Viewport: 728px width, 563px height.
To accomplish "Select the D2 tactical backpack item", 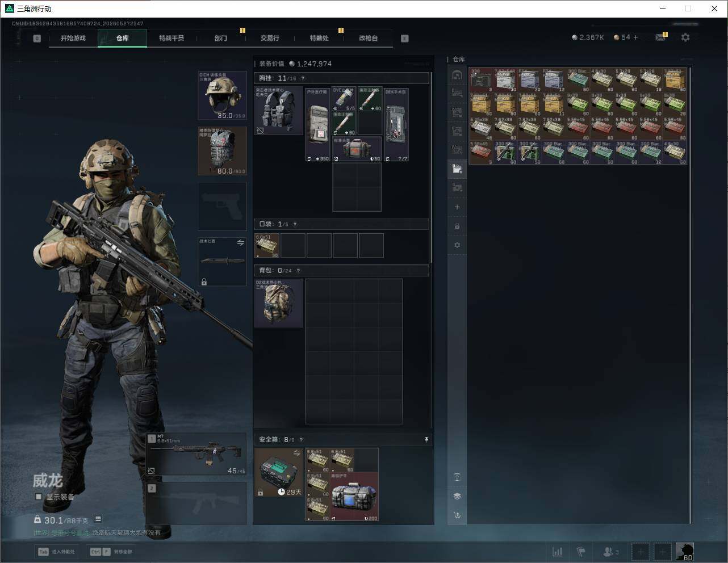I will coord(279,303).
